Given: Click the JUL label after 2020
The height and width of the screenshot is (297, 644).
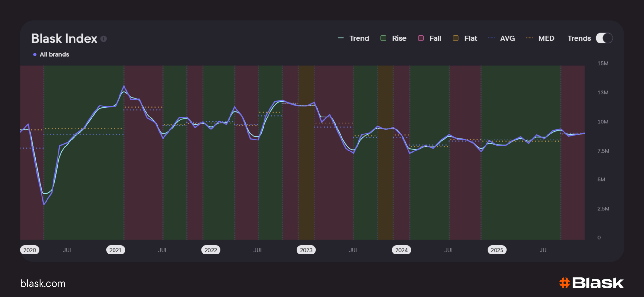Looking at the screenshot, I should [68, 250].
